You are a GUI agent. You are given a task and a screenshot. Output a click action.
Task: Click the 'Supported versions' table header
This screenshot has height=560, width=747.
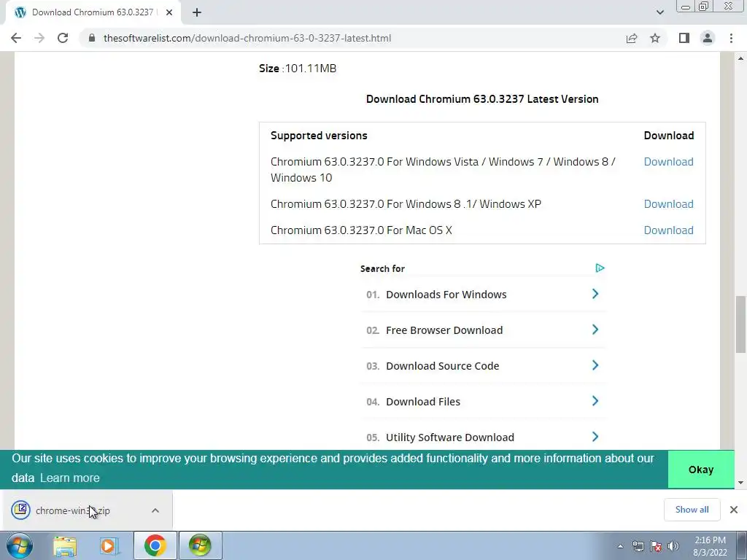(x=319, y=135)
